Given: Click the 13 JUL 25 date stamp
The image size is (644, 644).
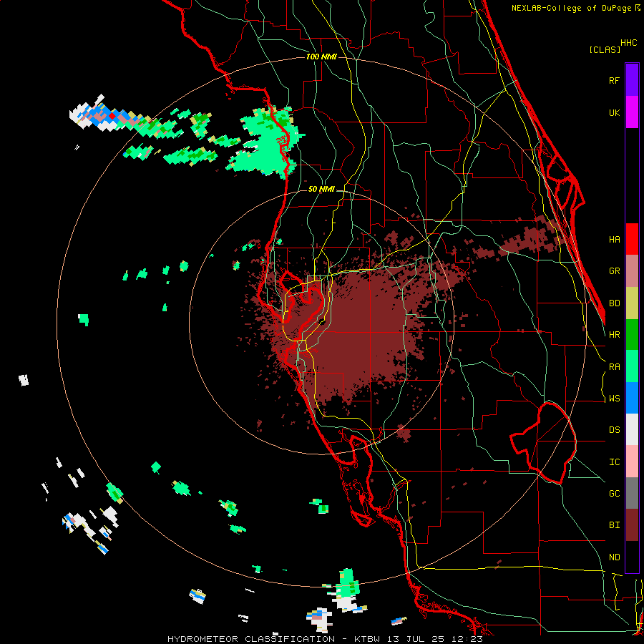Looking at the screenshot, I should [x=415, y=639].
